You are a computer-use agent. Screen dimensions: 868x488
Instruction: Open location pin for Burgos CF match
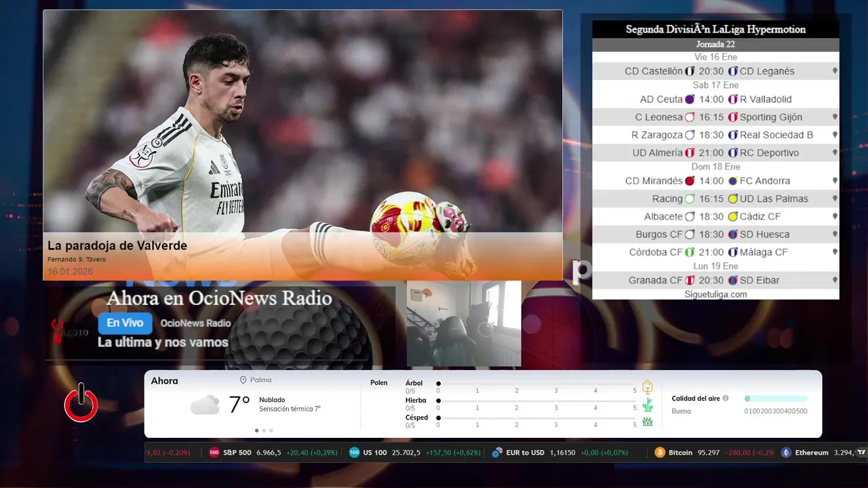(835, 234)
